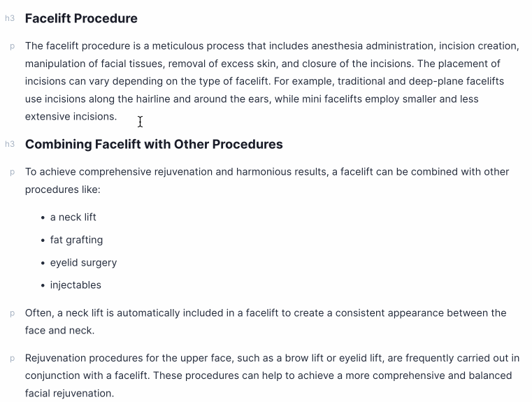The image size is (532, 402).
Task: Click the 'fat grafting' list item
Action: coord(76,240)
